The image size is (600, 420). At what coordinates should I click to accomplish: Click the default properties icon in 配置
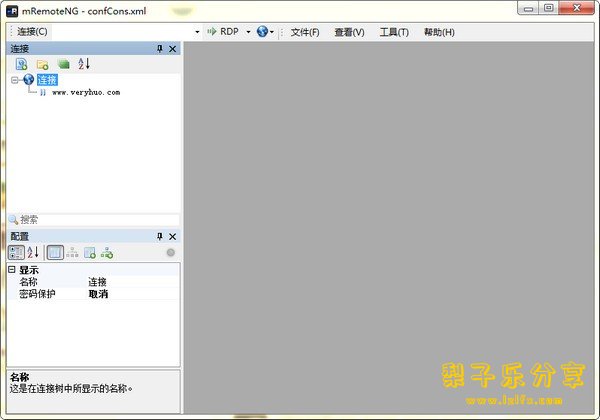pyautogui.click(x=90, y=252)
